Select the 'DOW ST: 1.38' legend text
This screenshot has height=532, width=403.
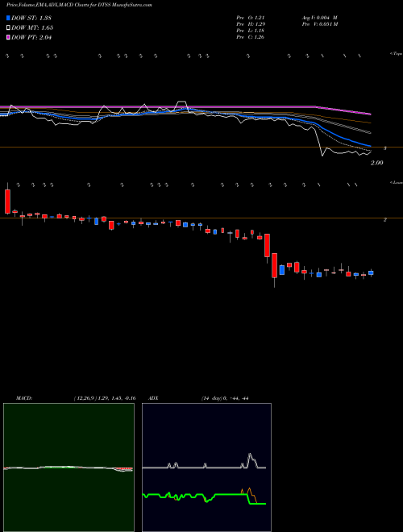coord(31,18)
